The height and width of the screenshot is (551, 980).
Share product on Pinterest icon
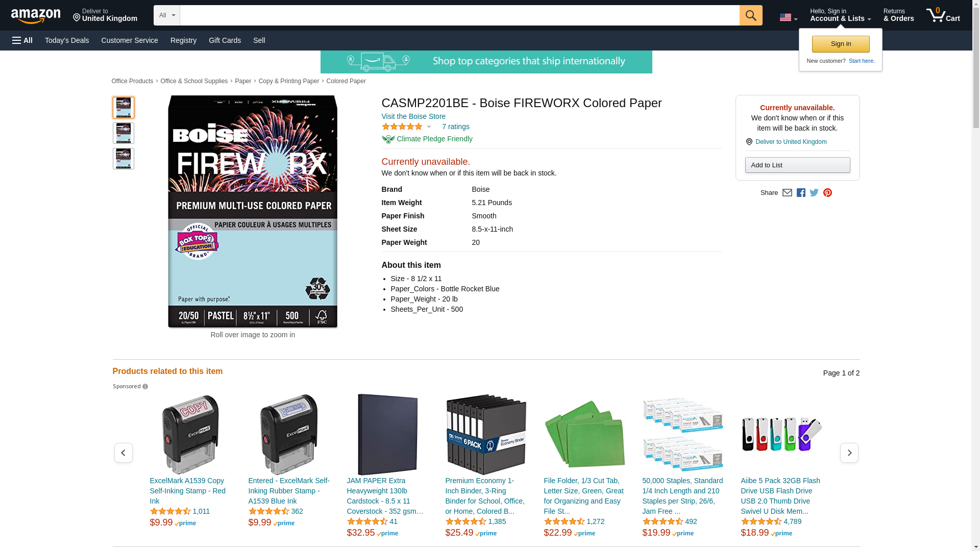pyautogui.click(x=827, y=193)
